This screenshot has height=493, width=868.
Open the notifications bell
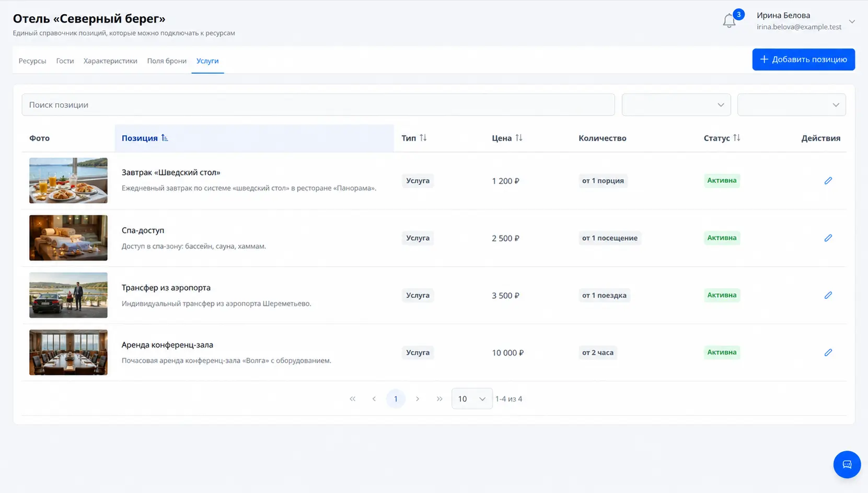pyautogui.click(x=729, y=21)
